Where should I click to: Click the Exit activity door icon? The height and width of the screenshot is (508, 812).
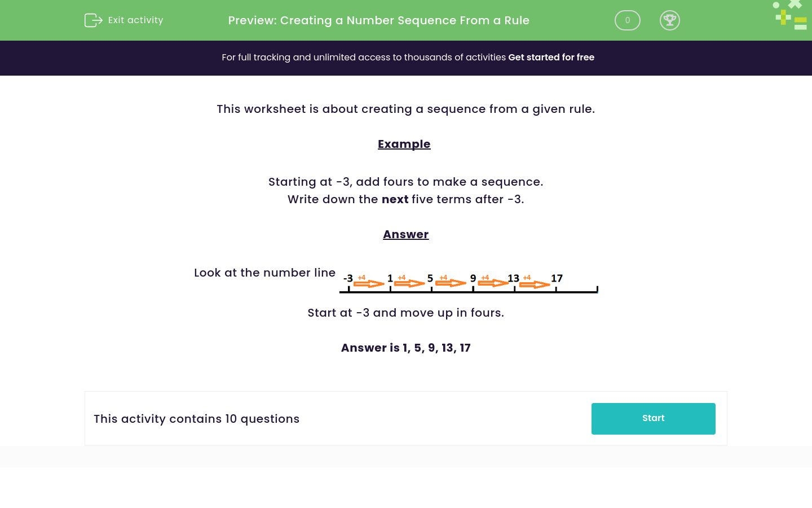94,20
